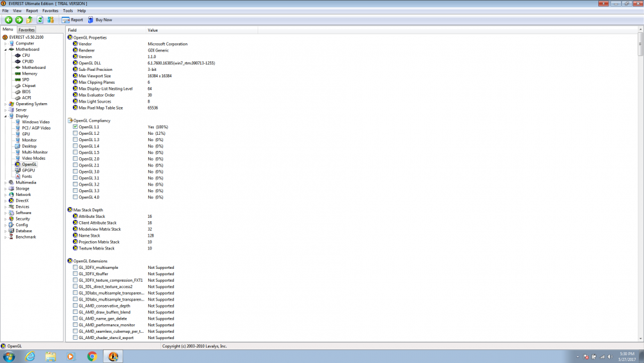Screen dimensions: 644x363
Task: Toggle the GL_AMD_conservative_depth checkbox
Action: pyautogui.click(x=75, y=306)
